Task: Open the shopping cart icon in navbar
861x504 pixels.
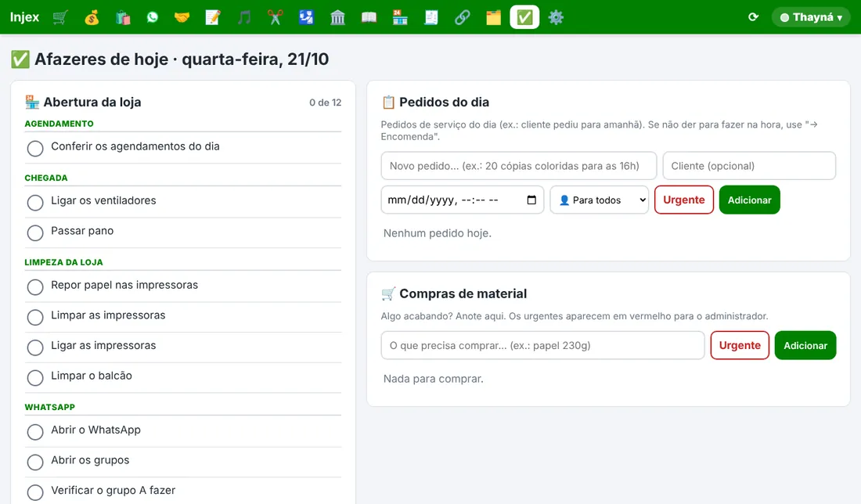Action: [x=60, y=17]
